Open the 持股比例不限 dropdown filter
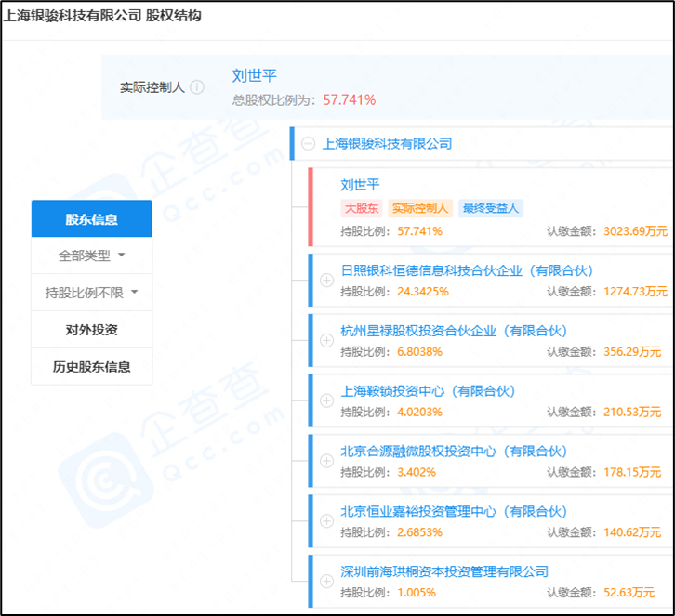675x616 pixels. tap(91, 293)
